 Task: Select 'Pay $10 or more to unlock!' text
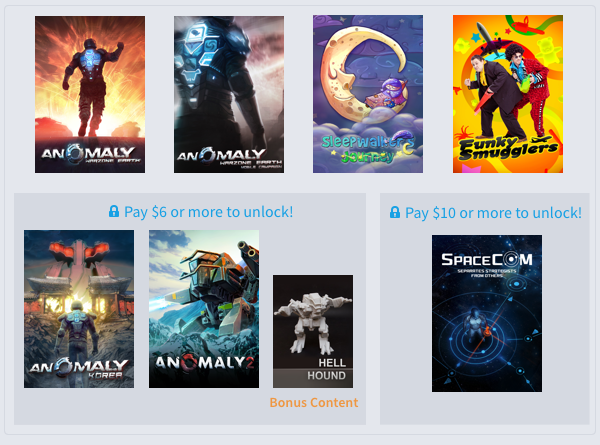(x=493, y=213)
